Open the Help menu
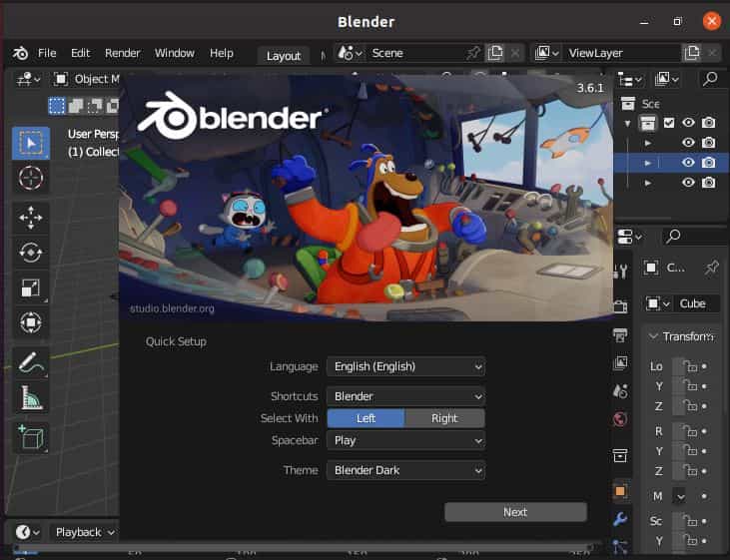 (x=221, y=53)
